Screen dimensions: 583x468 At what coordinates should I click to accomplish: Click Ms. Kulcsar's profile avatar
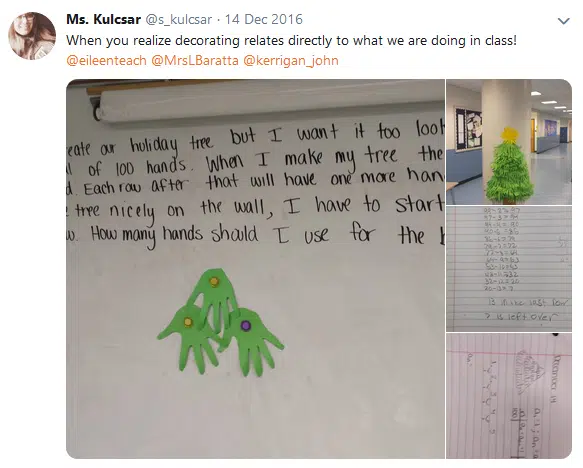click(x=32, y=36)
